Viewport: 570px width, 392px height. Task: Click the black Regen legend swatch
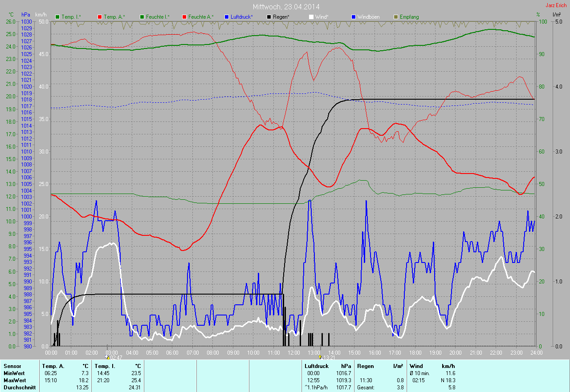coord(269,17)
